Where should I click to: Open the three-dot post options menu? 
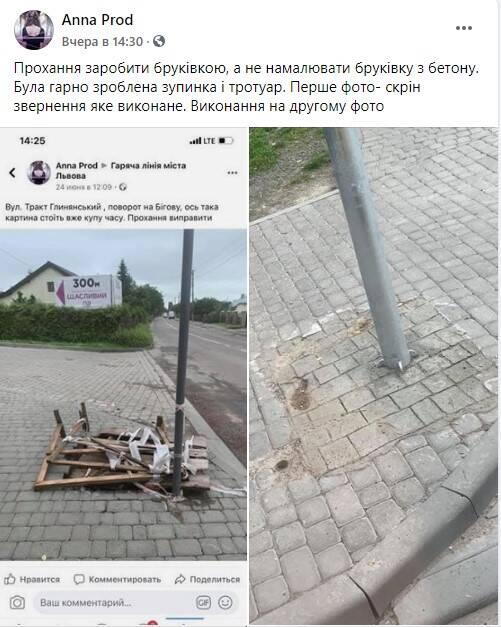463,28
